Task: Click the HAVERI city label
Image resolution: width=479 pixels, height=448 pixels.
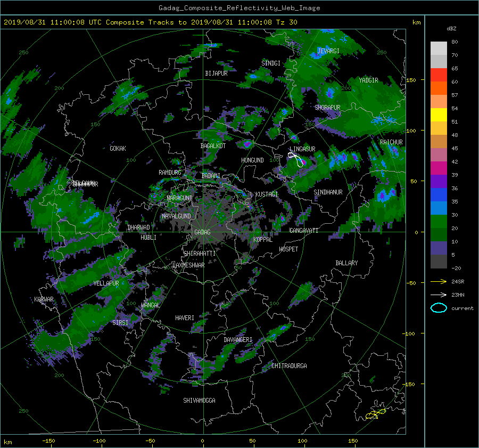Action: 185,318
